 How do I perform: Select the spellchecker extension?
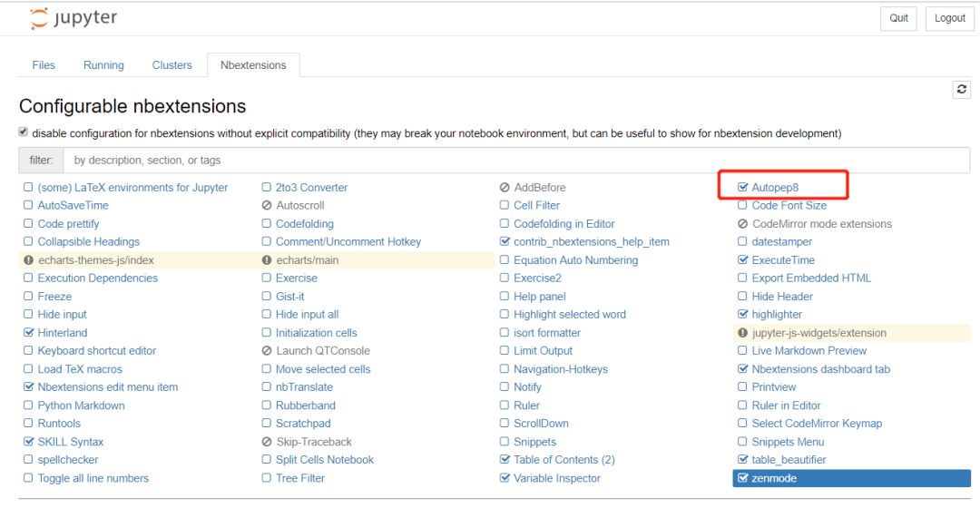coord(67,459)
